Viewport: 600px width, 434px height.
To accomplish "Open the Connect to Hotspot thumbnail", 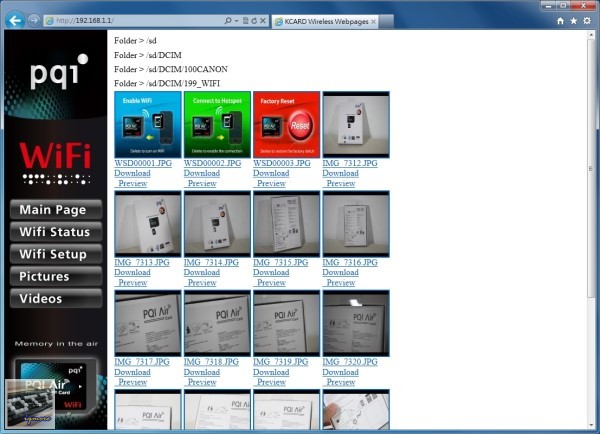I will pyautogui.click(x=217, y=124).
